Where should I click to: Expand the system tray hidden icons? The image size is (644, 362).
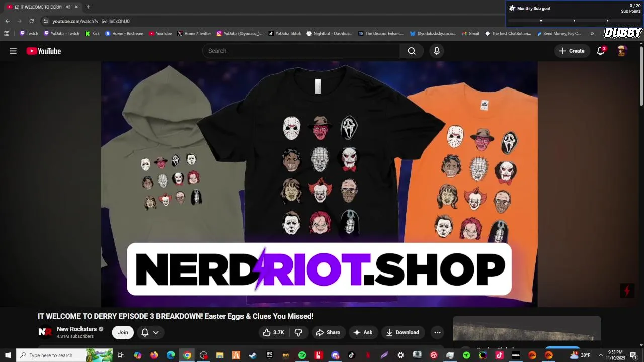click(600, 355)
